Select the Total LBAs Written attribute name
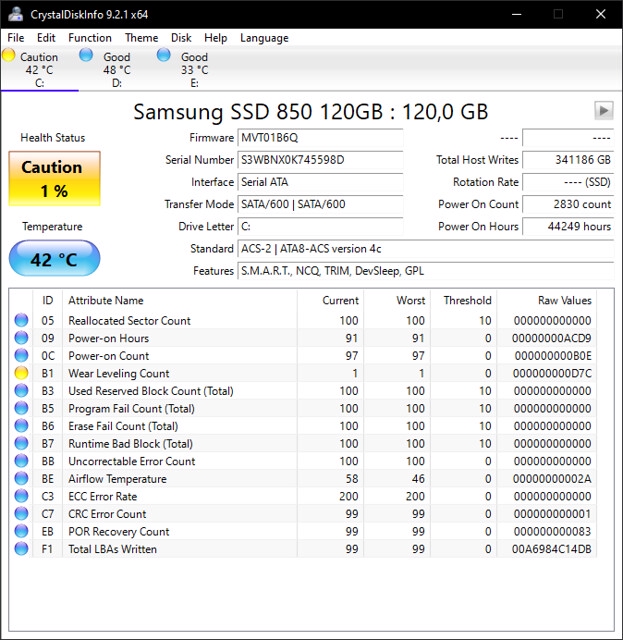Viewport: 623px width, 640px height. (112, 549)
